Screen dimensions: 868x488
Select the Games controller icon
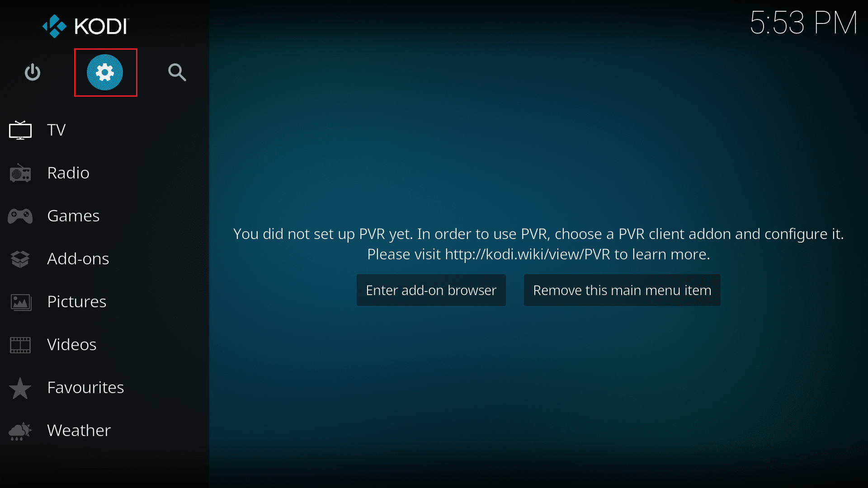click(21, 216)
